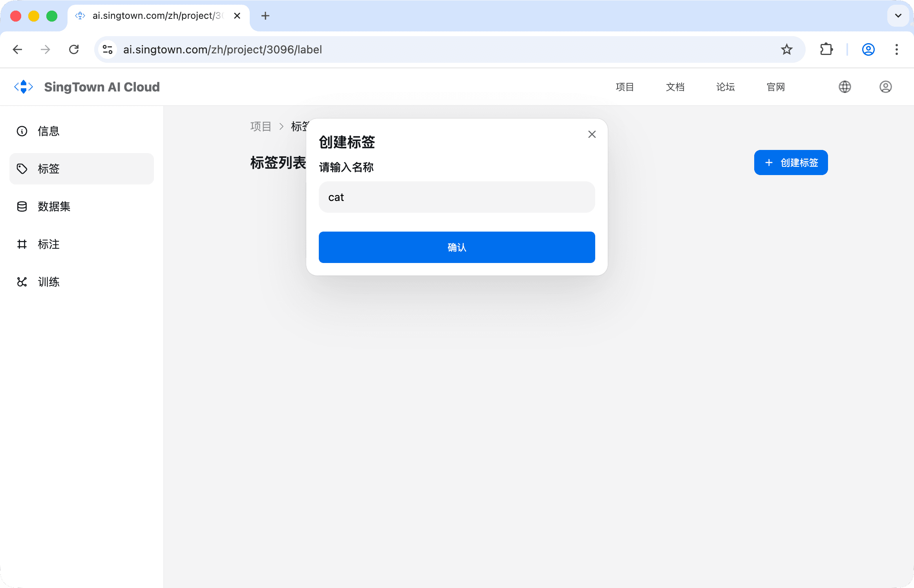Screen dimensions: 914x588
Task: Close the 创建标签 dialog with X
Action: (x=592, y=134)
